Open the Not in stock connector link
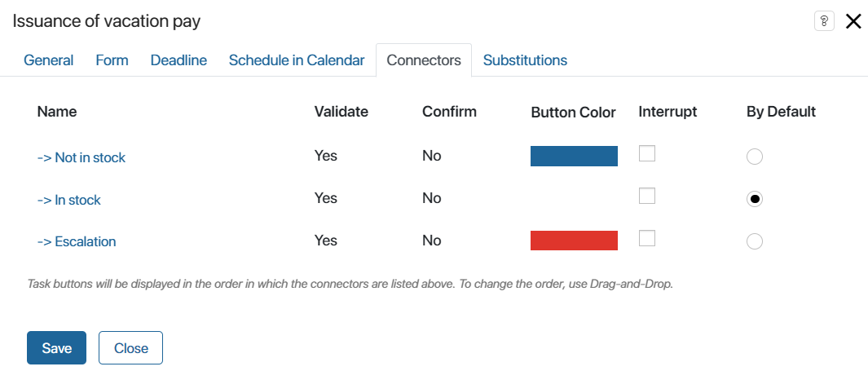 click(82, 157)
